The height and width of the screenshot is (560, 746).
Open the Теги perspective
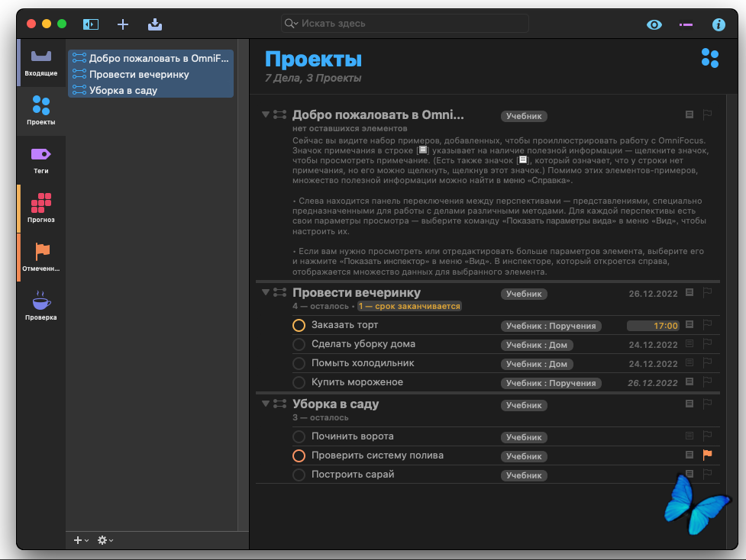41,160
